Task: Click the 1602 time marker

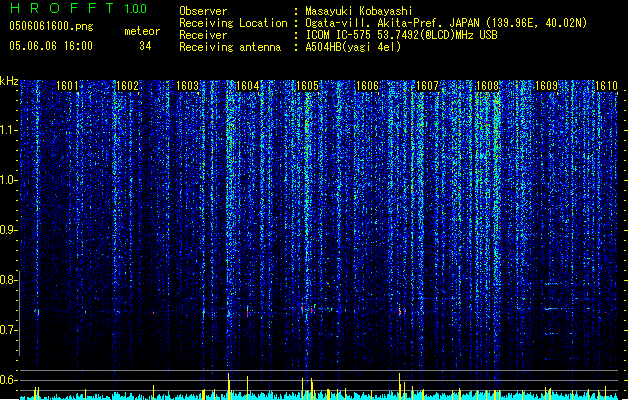Action: tap(127, 86)
